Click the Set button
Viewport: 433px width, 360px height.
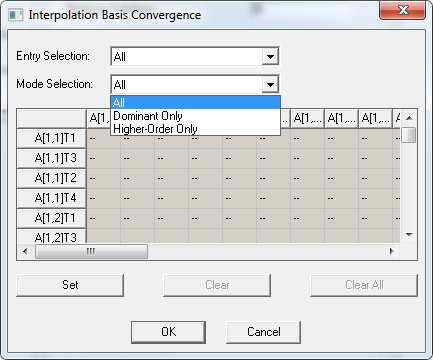tap(70, 285)
